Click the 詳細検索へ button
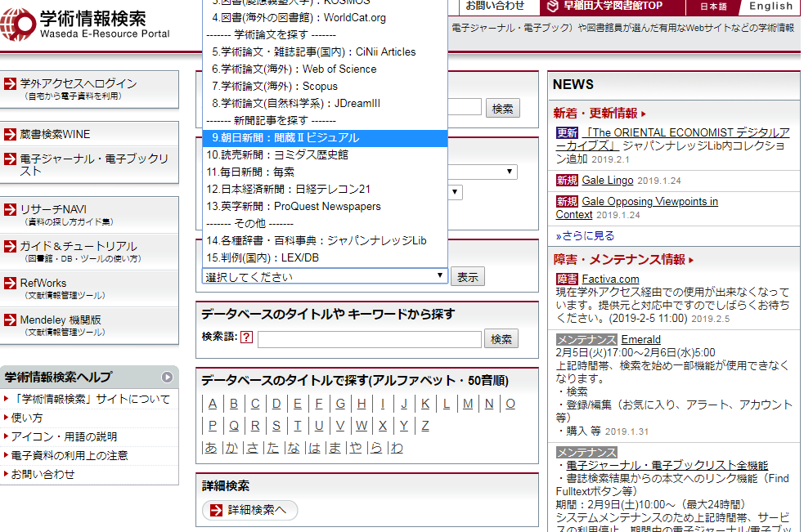 point(250,510)
